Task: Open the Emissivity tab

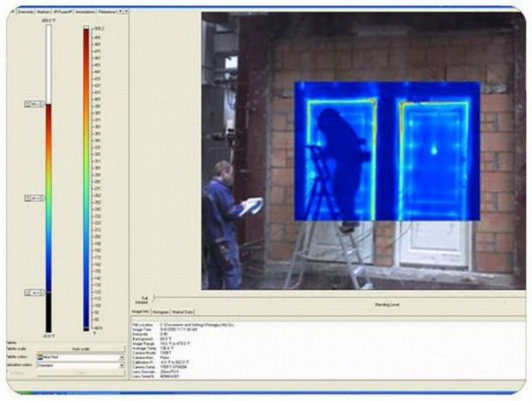Action: pyautogui.click(x=26, y=11)
